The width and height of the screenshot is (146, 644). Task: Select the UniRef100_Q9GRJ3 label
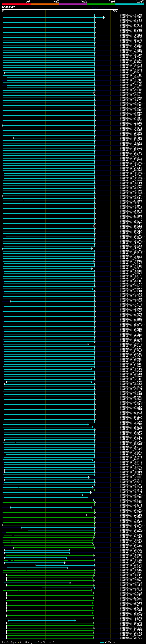click(x=131, y=95)
